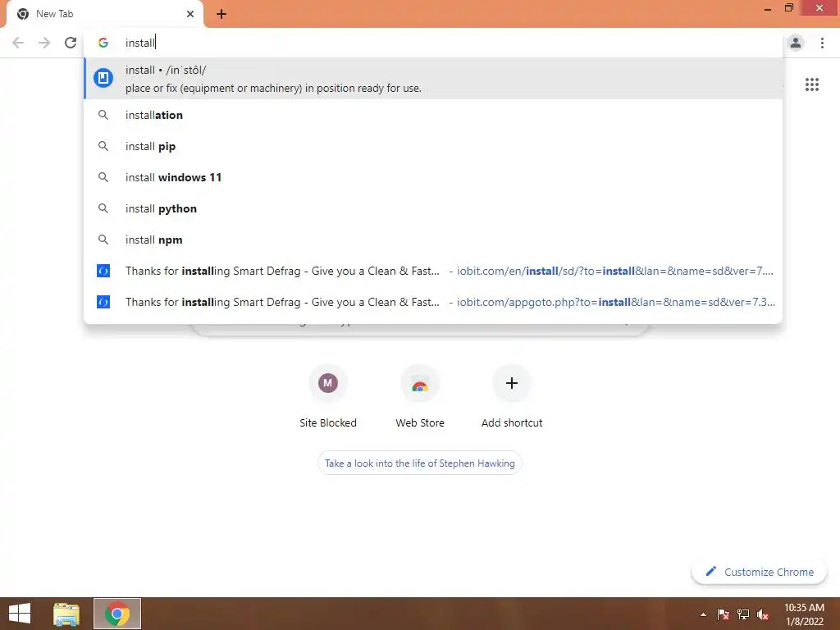Reload the page with refresh icon
Viewport: 840px width, 630px height.
71,43
